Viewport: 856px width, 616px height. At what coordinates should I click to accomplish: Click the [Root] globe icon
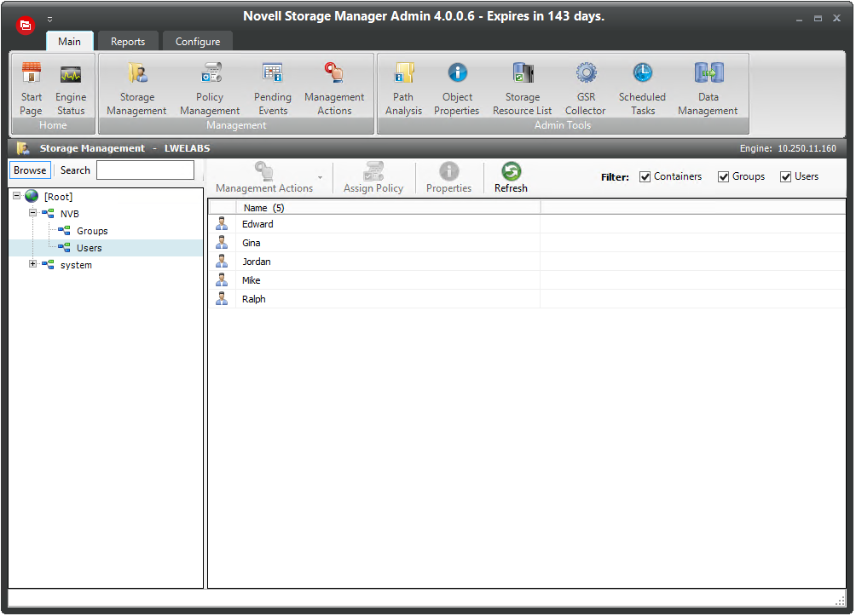pos(32,197)
